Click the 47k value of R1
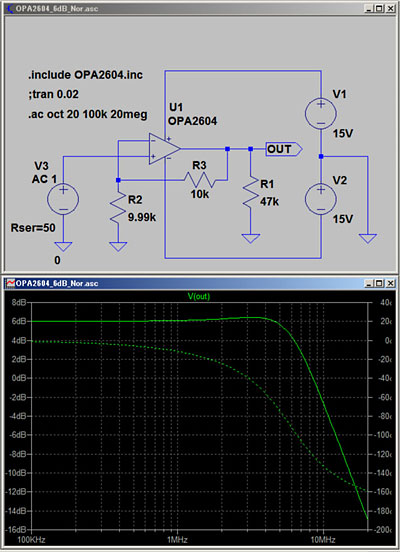 269,202
